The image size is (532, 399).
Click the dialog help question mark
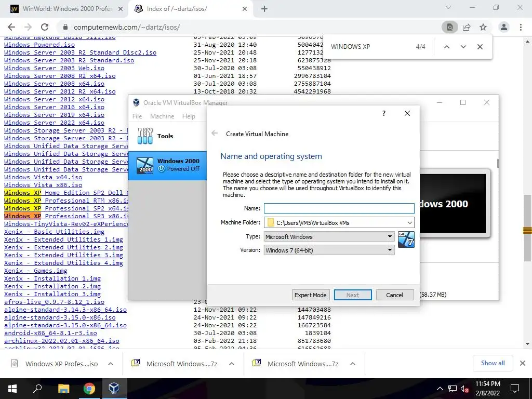click(x=384, y=113)
